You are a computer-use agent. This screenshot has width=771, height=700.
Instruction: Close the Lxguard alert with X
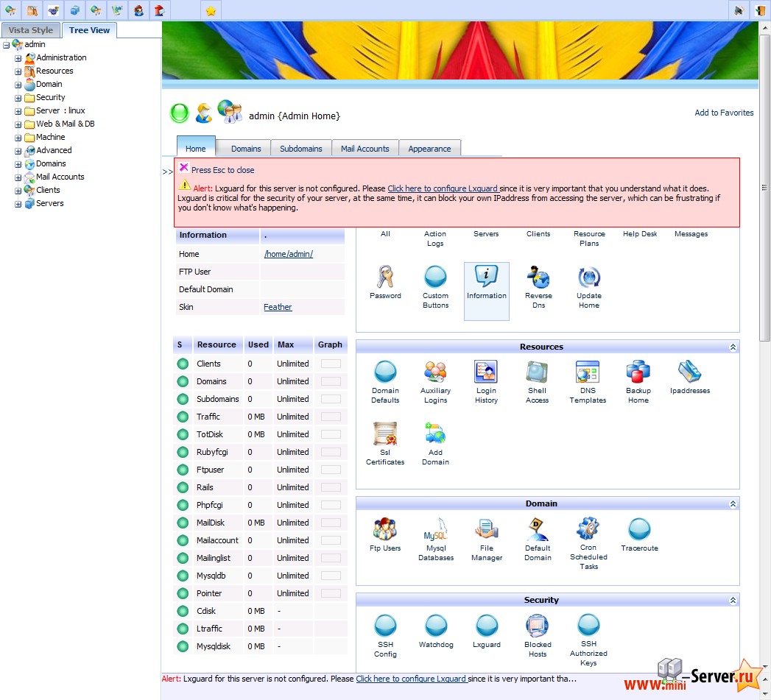click(x=184, y=168)
